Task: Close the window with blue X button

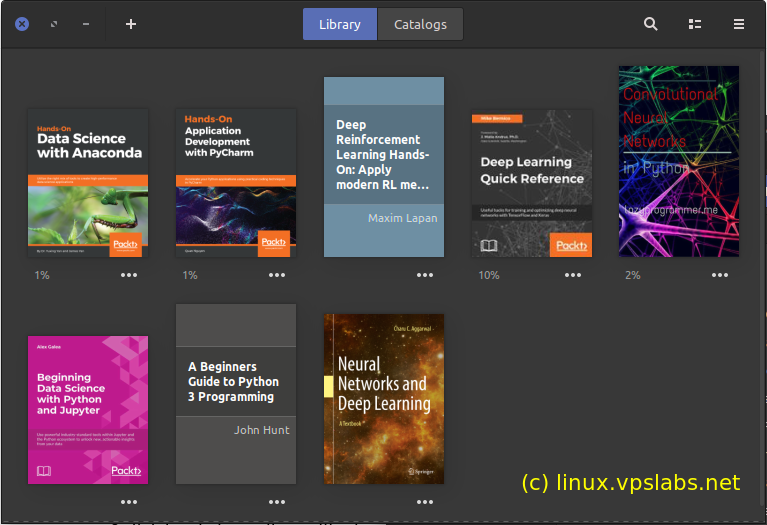Action: (x=22, y=24)
